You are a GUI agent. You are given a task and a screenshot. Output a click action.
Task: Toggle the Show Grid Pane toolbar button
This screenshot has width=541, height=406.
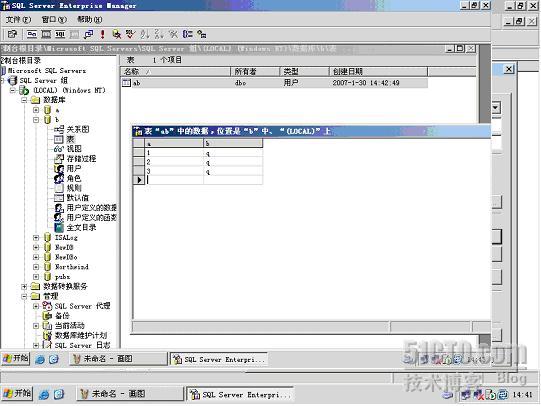point(46,34)
